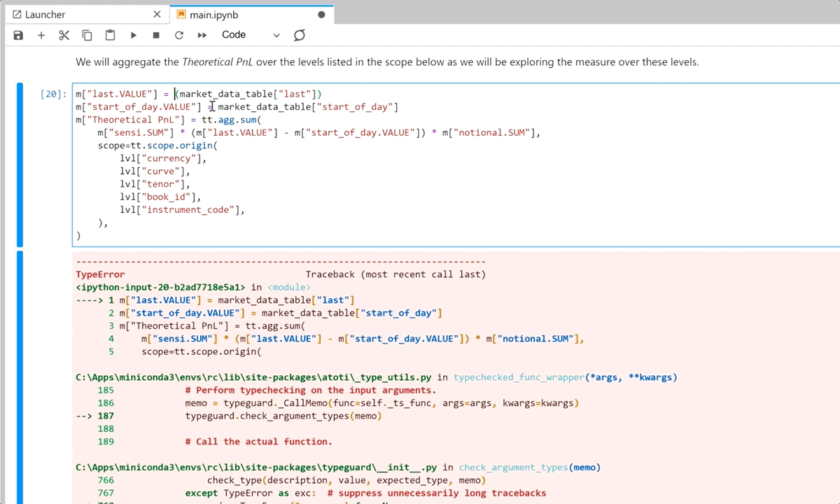840x504 pixels.
Task: Cut the selected cell using the scissors icon
Action: pyautogui.click(x=64, y=35)
